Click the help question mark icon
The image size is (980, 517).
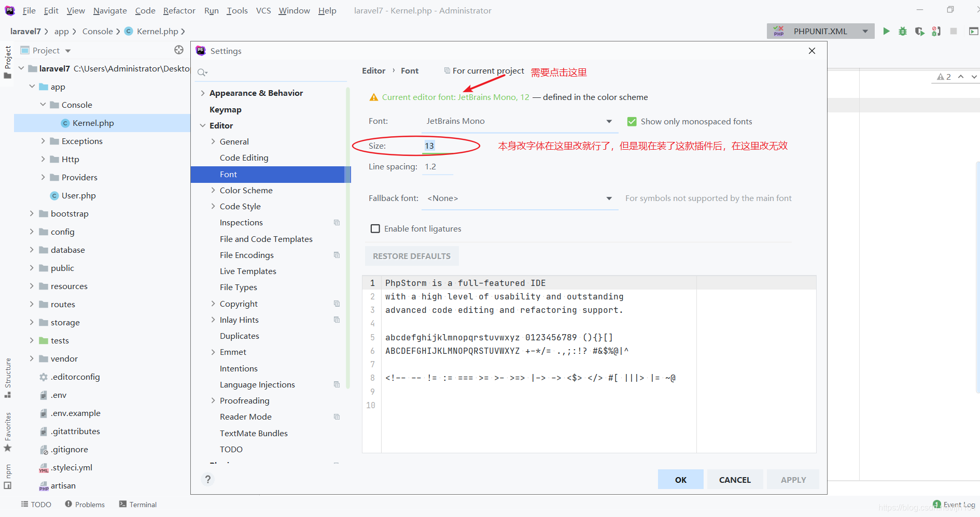pos(208,479)
